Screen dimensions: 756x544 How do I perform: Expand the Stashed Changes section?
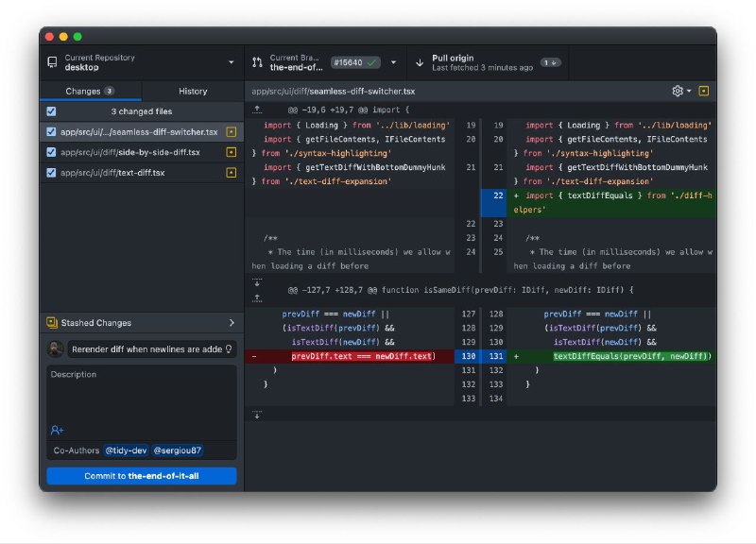tap(230, 322)
